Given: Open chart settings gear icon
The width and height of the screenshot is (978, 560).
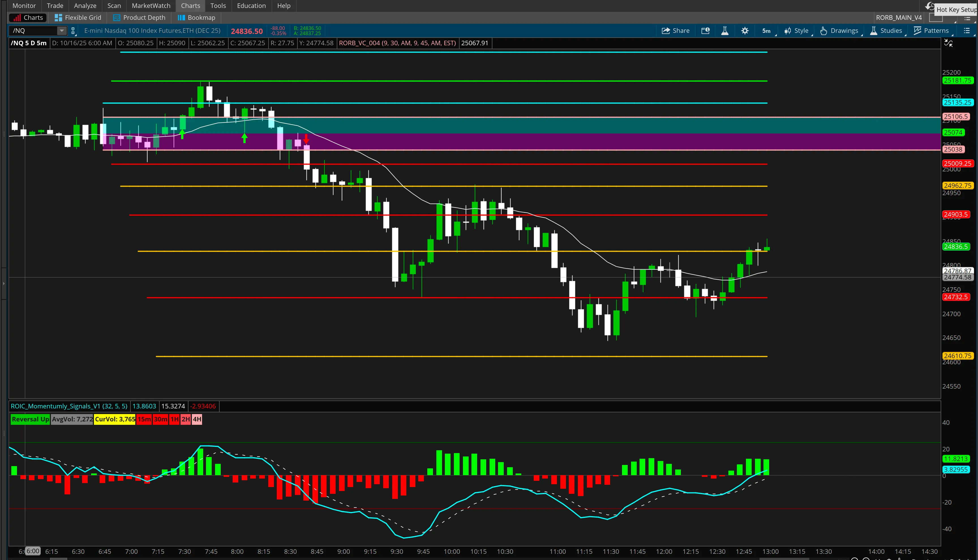Looking at the screenshot, I should point(745,31).
